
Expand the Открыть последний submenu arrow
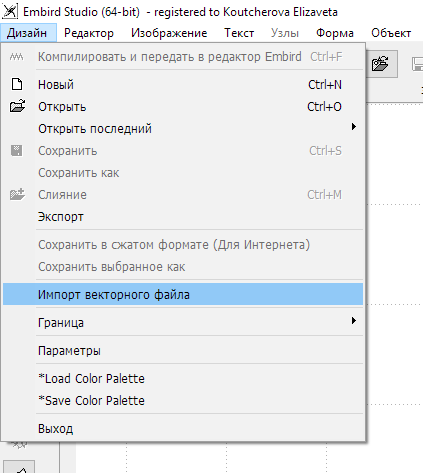click(354, 127)
